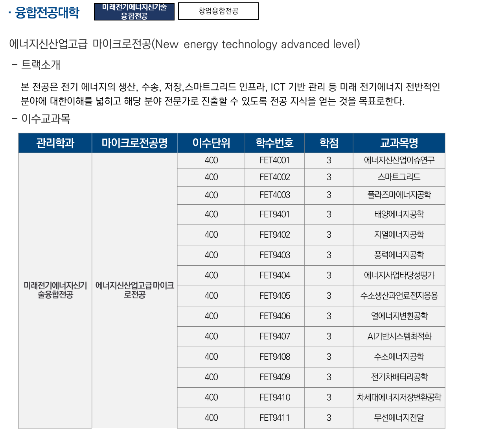Screen dimensions: 504x429
Task: Select the 미래전기에너지신기술 융합전공 tab
Action: [134, 12]
